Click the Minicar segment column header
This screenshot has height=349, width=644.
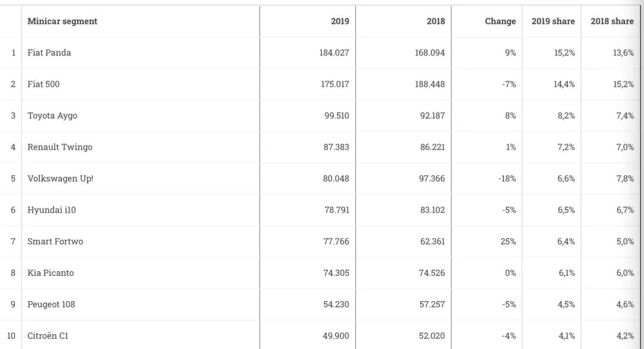click(62, 21)
